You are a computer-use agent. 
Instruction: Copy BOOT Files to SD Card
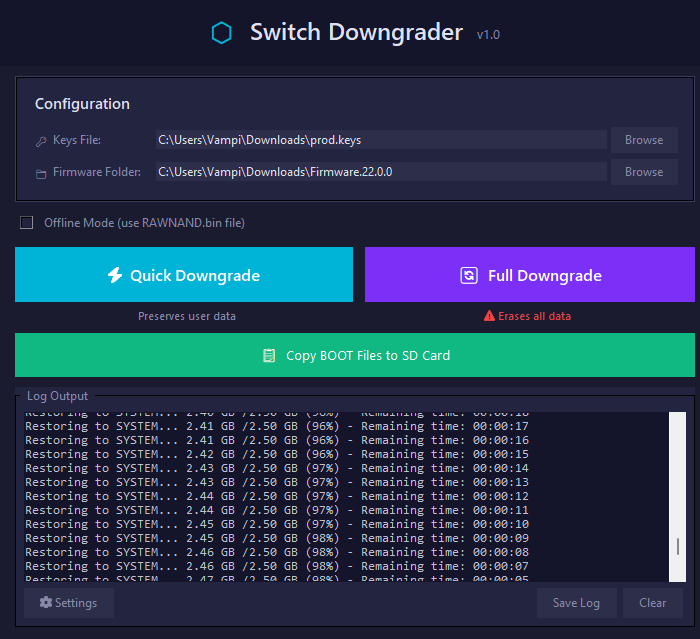[x=355, y=355]
